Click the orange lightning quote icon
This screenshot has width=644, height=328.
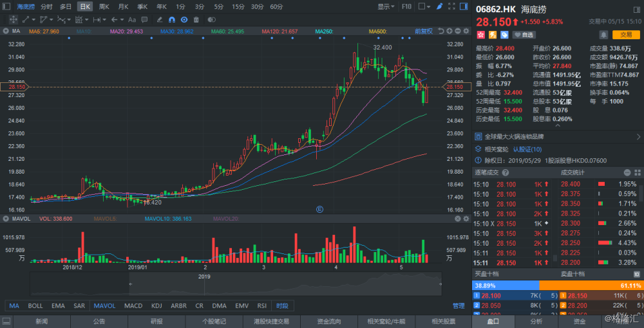click(492, 35)
